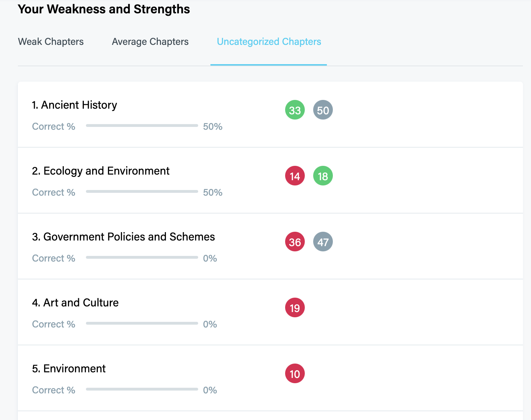Open green question badge 33

click(295, 110)
